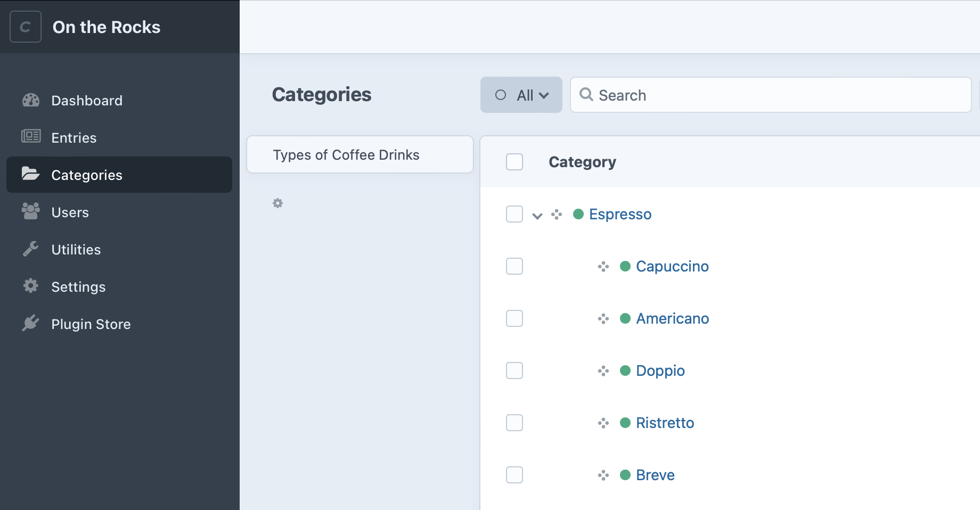The width and height of the screenshot is (980, 510).
Task: Click On the Rocks in the sidebar header
Action: (x=106, y=27)
